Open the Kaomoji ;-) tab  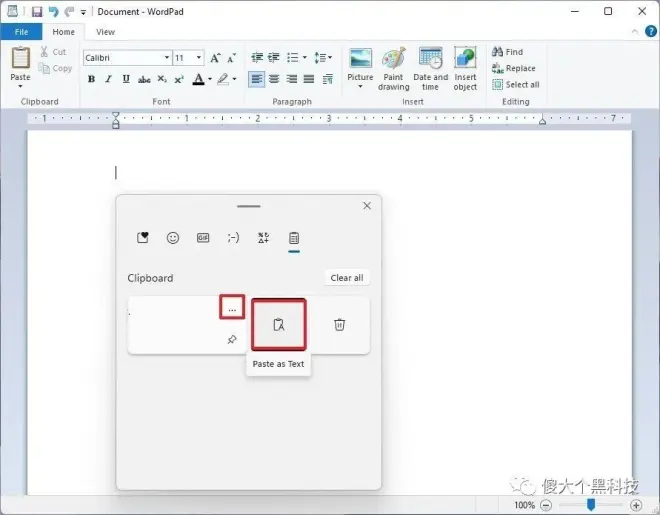pyautogui.click(x=233, y=238)
